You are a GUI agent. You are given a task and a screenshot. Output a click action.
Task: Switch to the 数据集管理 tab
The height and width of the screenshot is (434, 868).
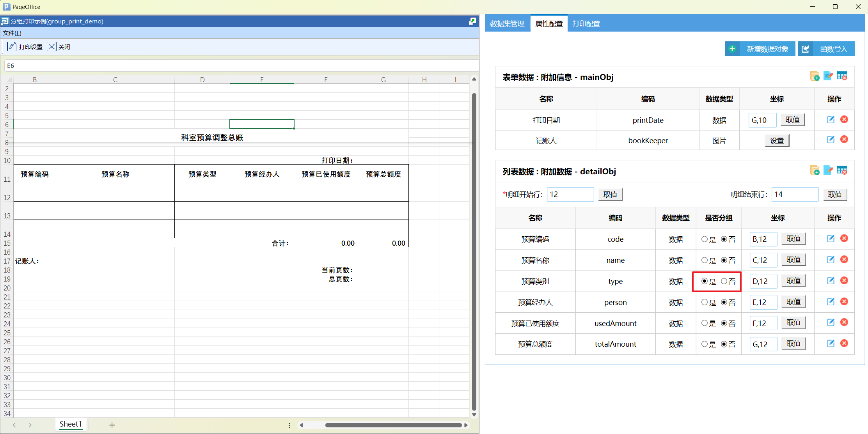tap(507, 24)
